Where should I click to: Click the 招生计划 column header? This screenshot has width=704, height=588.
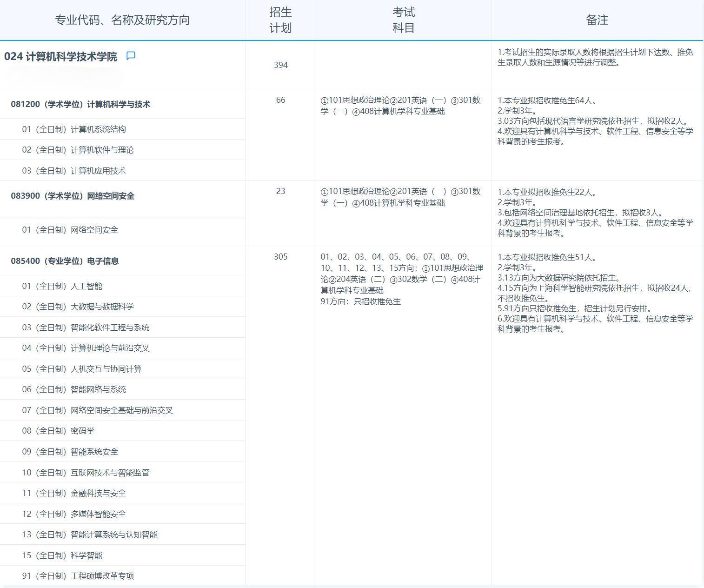pos(280,20)
